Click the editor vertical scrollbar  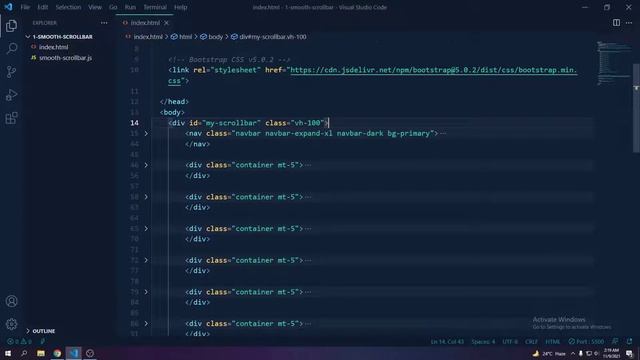point(636,108)
